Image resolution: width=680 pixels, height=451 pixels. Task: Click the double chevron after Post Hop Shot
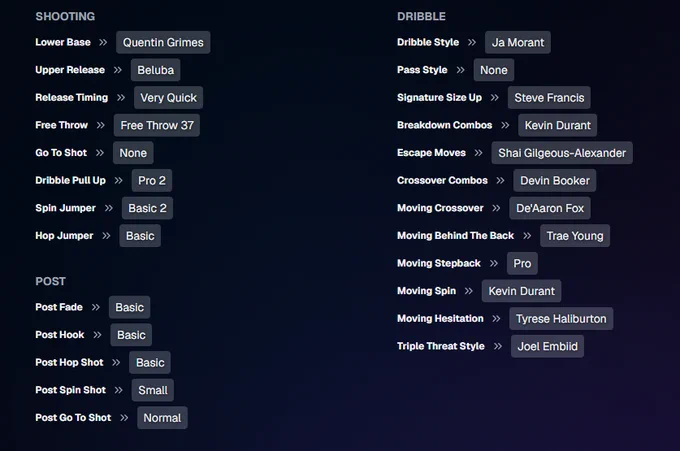116,363
